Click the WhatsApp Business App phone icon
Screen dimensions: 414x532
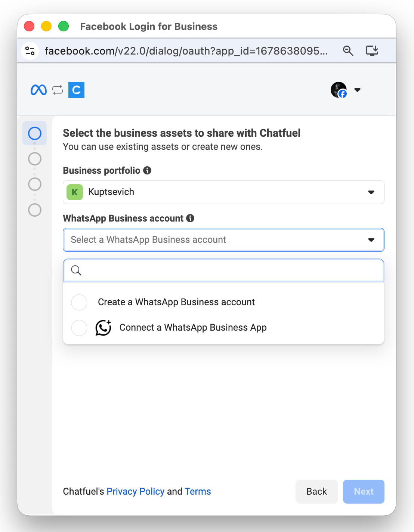(103, 328)
